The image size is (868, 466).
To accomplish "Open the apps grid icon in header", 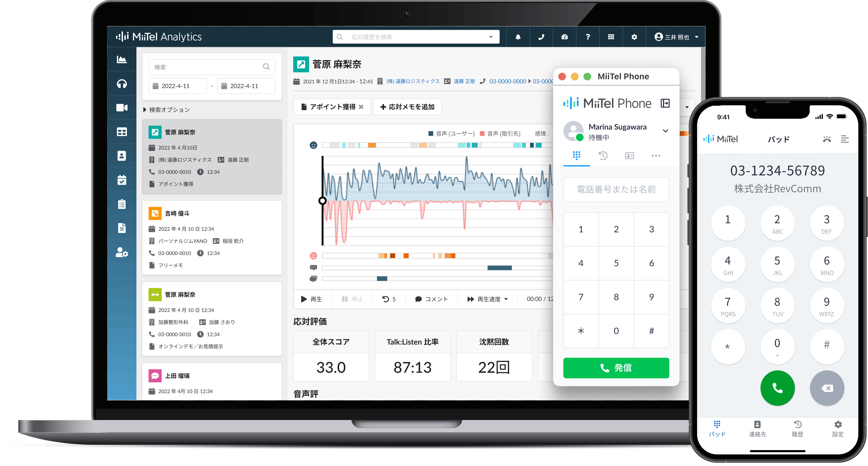I will (611, 37).
